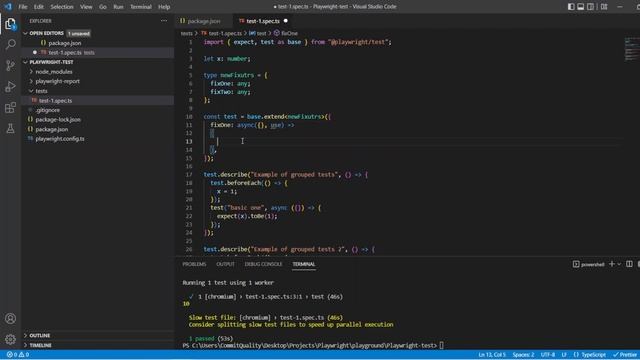Open Run and Debug view icon
This screenshot has height=360, width=640.
[10, 87]
